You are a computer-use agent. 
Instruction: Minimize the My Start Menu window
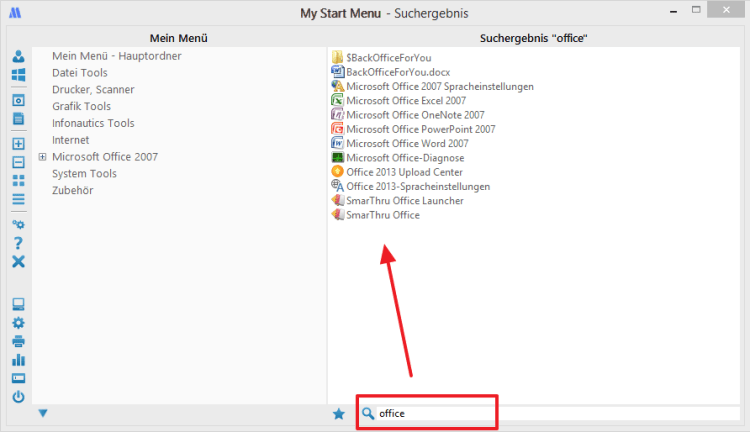[673, 11]
